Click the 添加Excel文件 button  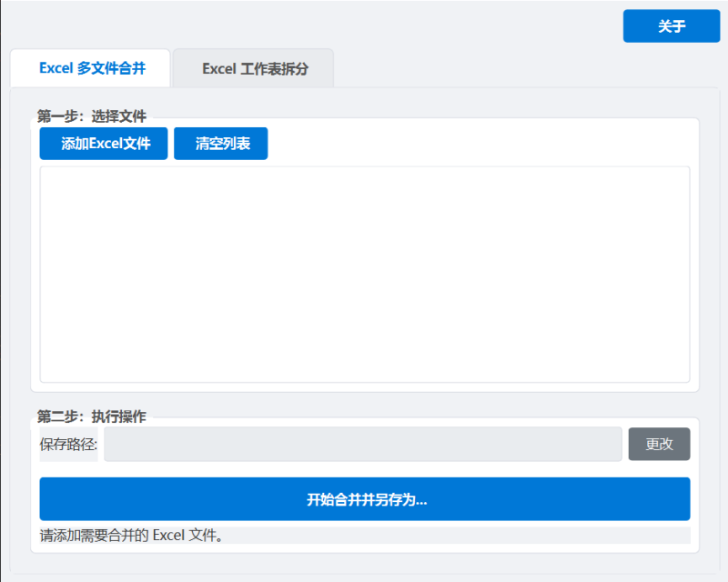104,144
